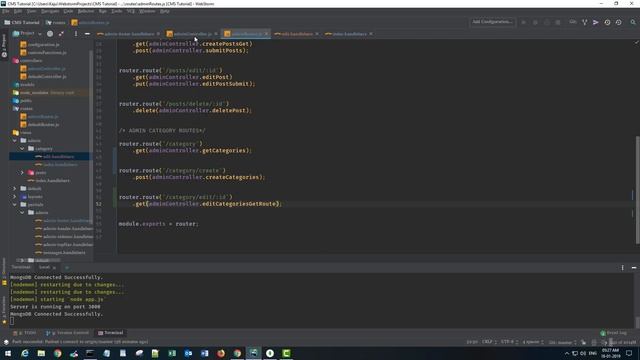Open the File menu
The image size is (640, 360).
point(6,11)
